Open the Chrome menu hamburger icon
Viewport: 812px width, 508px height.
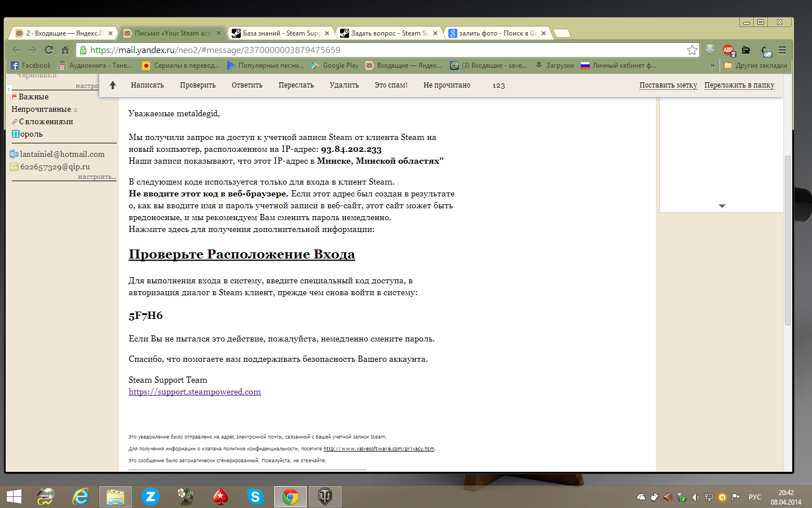click(782, 50)
